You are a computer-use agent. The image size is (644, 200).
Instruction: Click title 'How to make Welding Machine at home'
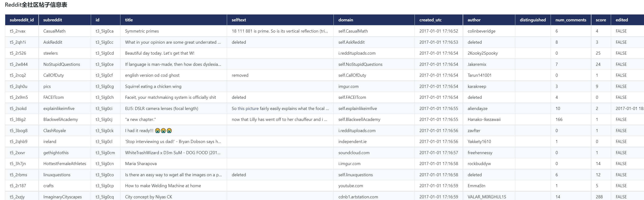click(163, 186)
